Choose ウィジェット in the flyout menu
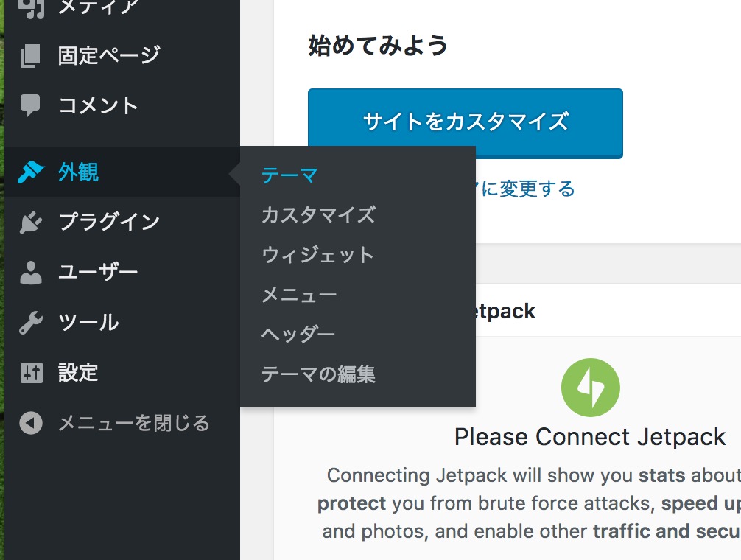Image resolution: width=741 pixels, height=560 pixels. [317, 255]
